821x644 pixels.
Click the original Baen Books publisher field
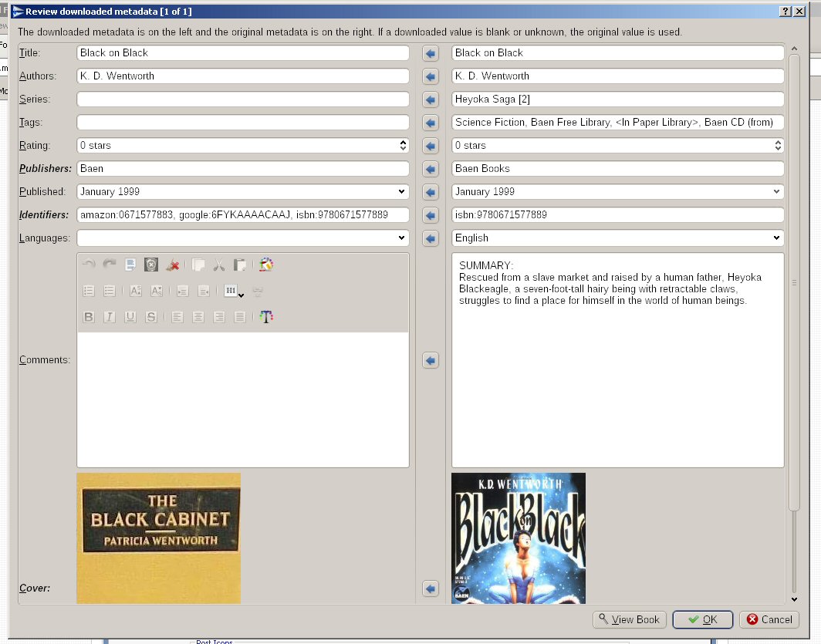click(x=618, y=168)
